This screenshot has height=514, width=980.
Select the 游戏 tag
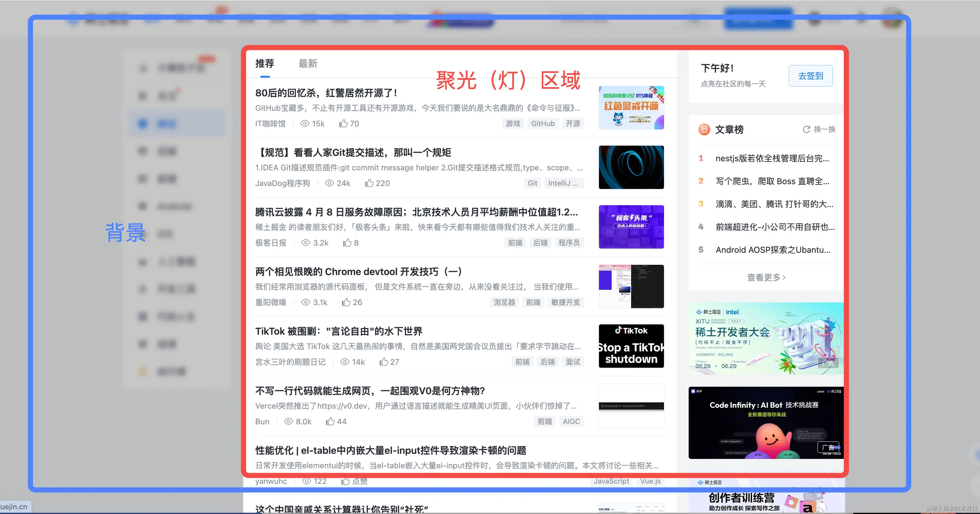tap(513, 124)
